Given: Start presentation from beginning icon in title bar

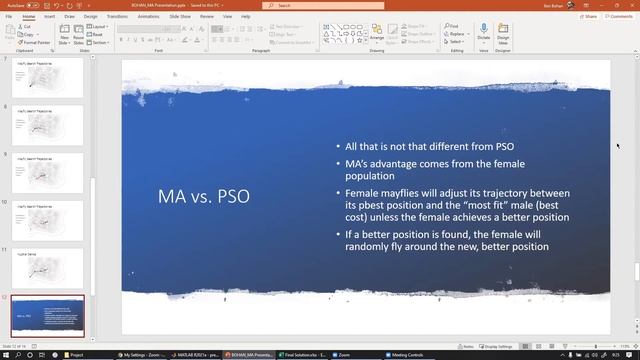Looking at the screenshot, I should click(80, 5).
